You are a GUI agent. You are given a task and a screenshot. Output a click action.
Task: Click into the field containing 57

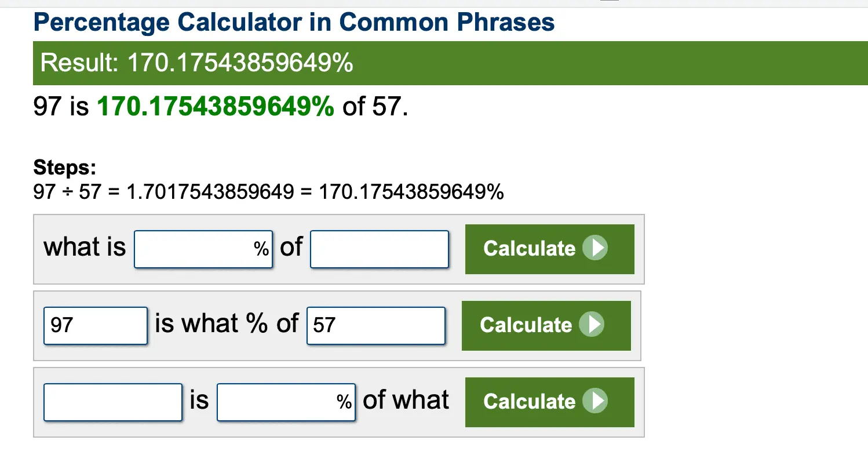point(375,325)
